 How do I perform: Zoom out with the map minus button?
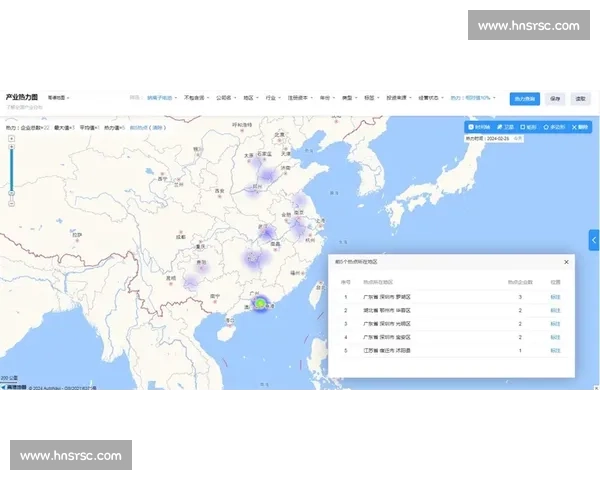pyautogui.click(x=11, y=203)
